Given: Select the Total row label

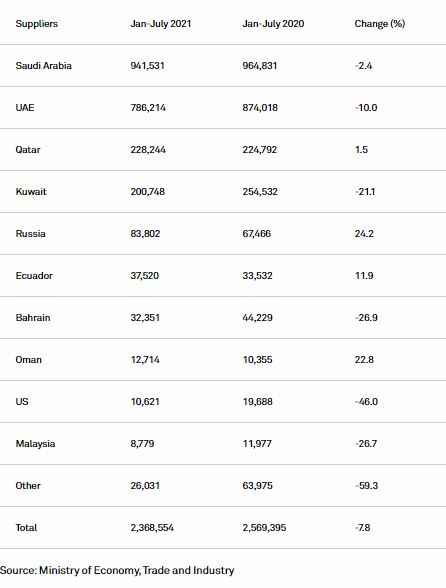Looking at the screenshot, I should [x=26, y=528].
